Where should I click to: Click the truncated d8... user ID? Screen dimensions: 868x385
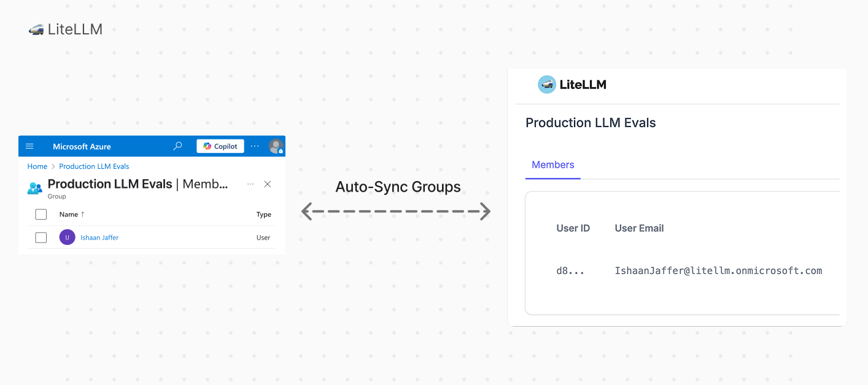(569, 271)
